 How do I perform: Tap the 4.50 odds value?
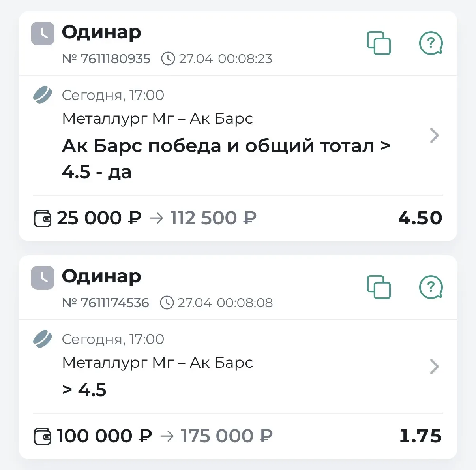420,218
